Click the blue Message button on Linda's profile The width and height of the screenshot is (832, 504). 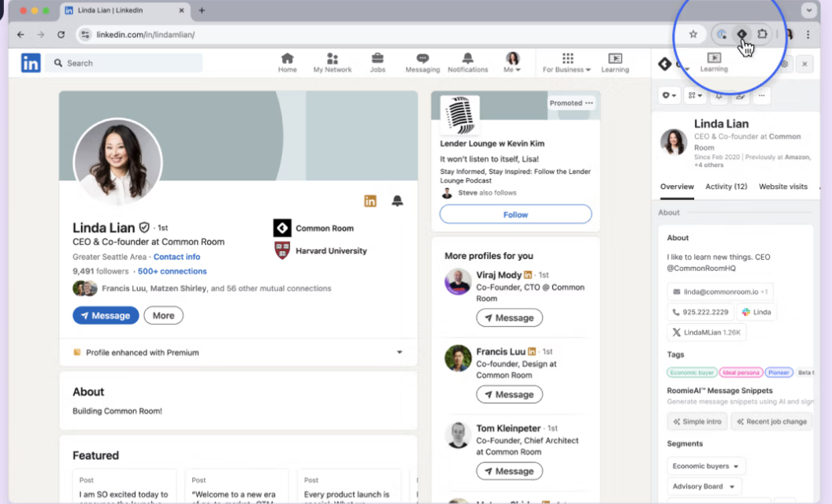click(x=106, y=315)
